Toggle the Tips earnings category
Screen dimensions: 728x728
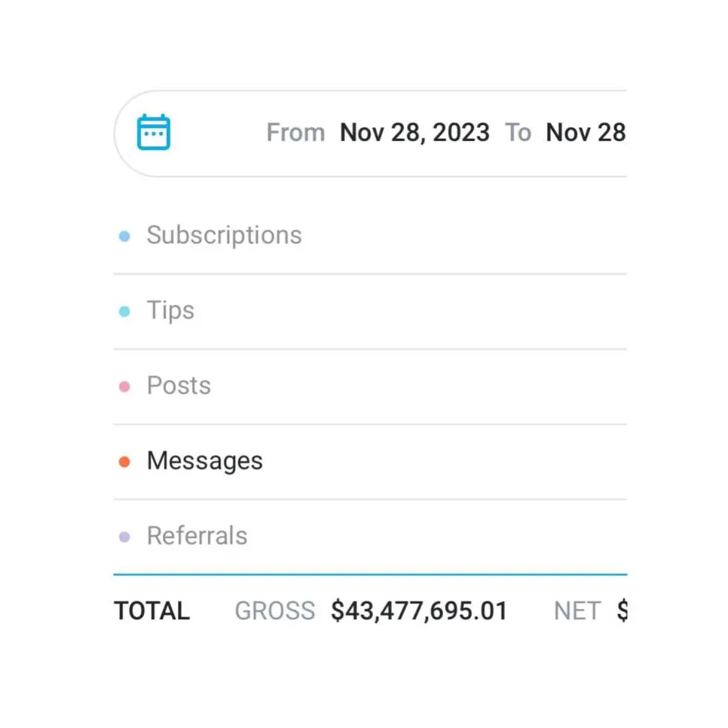pyautogui.click(x=170, y=310)
